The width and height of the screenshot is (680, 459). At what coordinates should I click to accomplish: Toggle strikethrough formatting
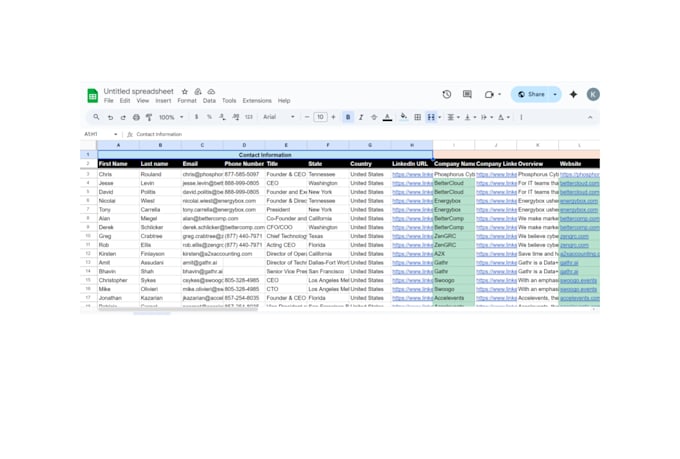point(374,117)
